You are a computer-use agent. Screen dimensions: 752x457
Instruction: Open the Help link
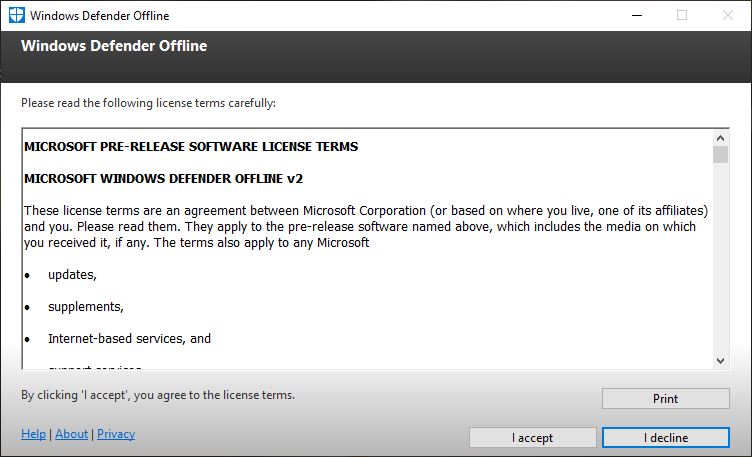click(x=33, y=434)
